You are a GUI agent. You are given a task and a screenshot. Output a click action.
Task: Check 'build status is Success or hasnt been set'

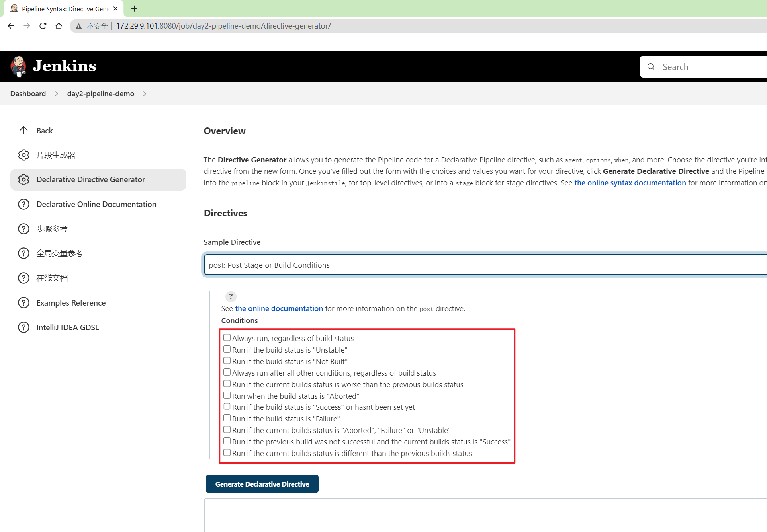[x=227, y=406]
